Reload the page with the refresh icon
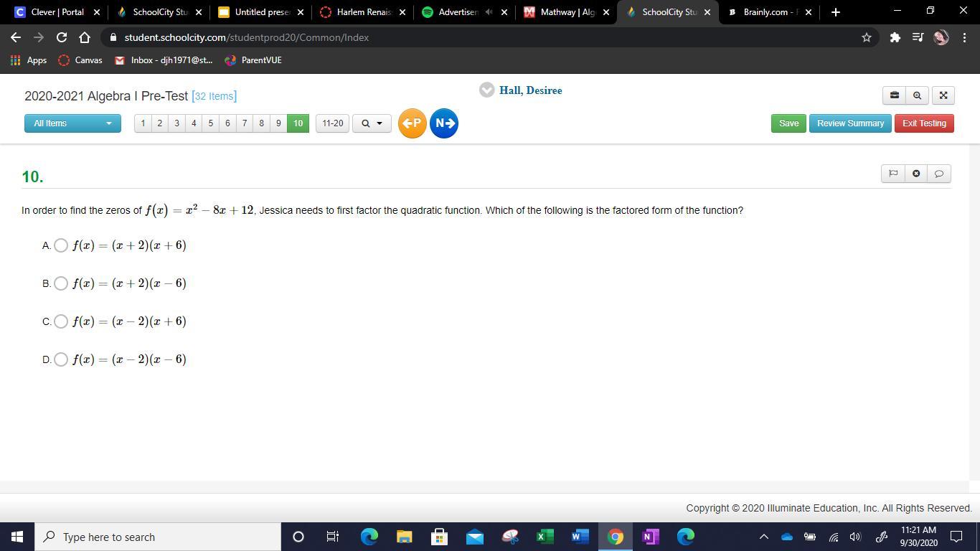The image size is (980, 551). point(62,37)
